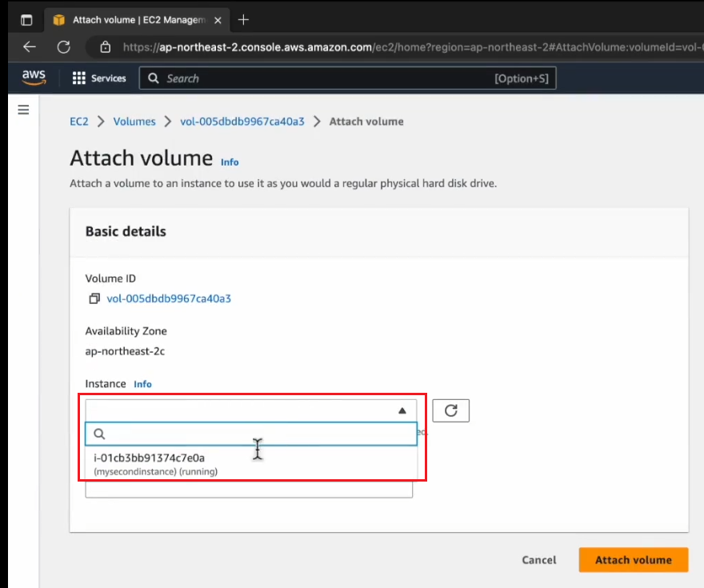Collapse the Instance dropdown arrow
Viewport: 704px width, 588px height.
(402, 410)
